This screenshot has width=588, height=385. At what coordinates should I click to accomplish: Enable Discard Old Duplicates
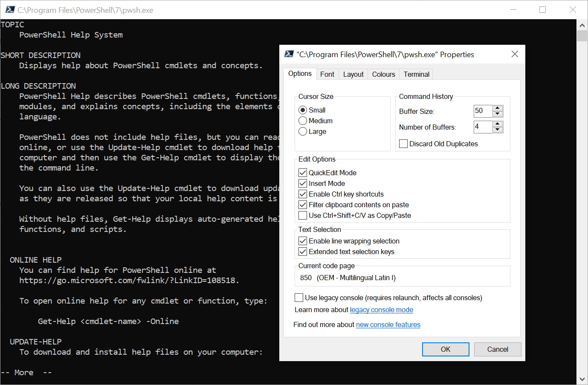403,143
